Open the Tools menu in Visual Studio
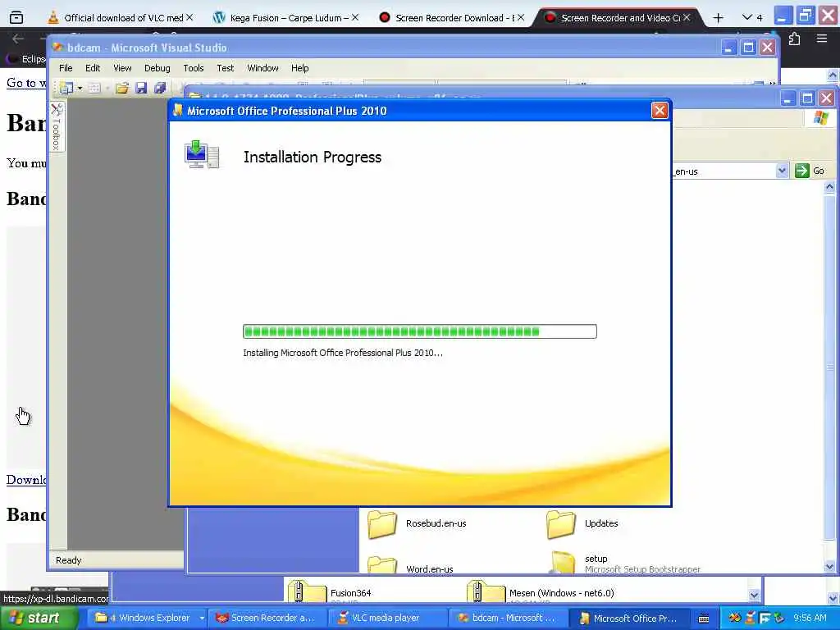The height and width of the screenshot is (630, 840). tap(194, 68)
